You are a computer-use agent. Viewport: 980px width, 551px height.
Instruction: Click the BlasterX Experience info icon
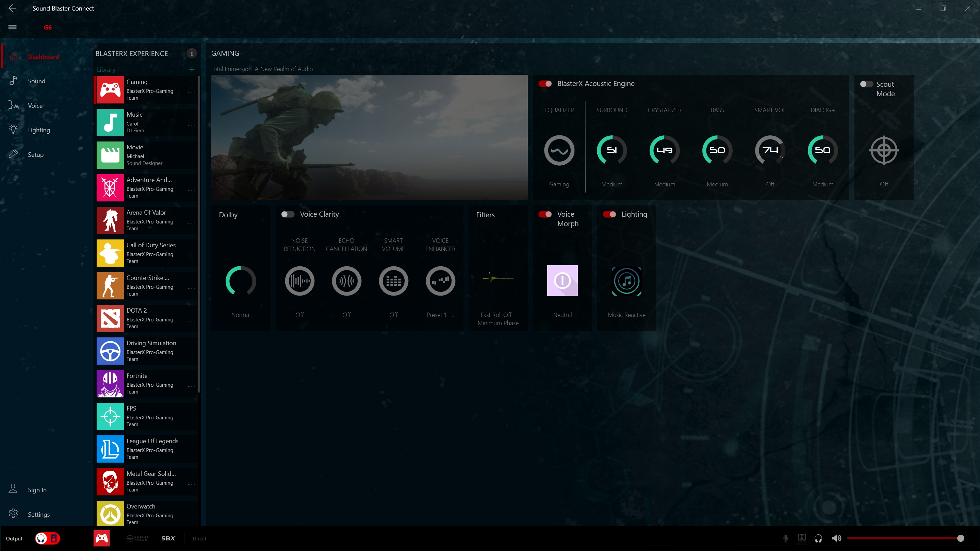pos(192,53)
